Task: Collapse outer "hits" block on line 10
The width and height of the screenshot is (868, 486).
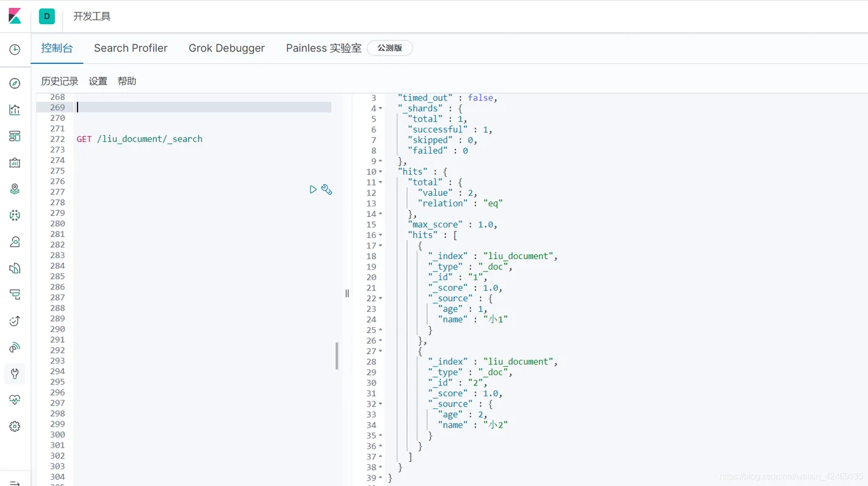Action: 381,172
